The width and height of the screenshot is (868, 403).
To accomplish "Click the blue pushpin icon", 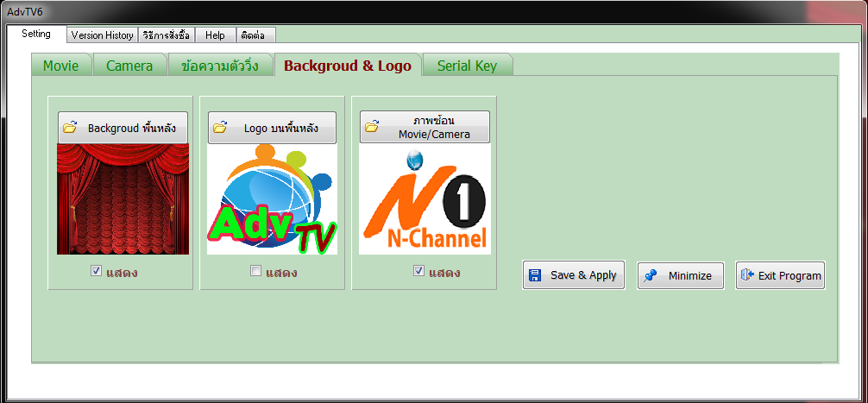I will pos(650,275).
